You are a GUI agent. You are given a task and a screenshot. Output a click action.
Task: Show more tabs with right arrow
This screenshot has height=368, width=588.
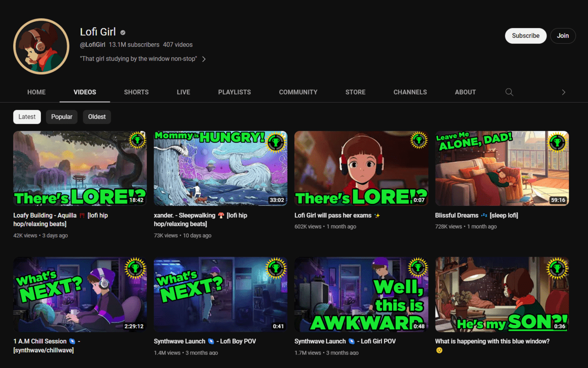564,92
